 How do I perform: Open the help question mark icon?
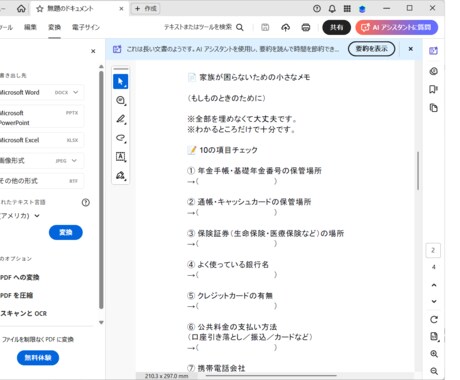317,9
